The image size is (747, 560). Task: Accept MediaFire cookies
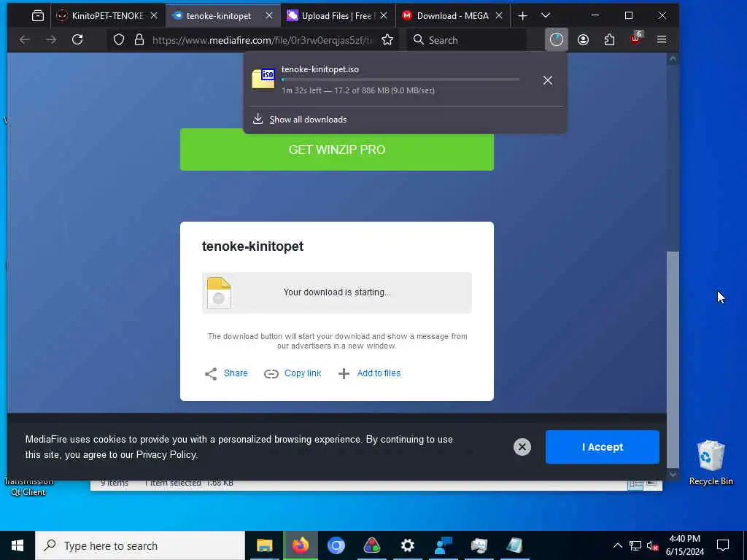pos(602,447)
